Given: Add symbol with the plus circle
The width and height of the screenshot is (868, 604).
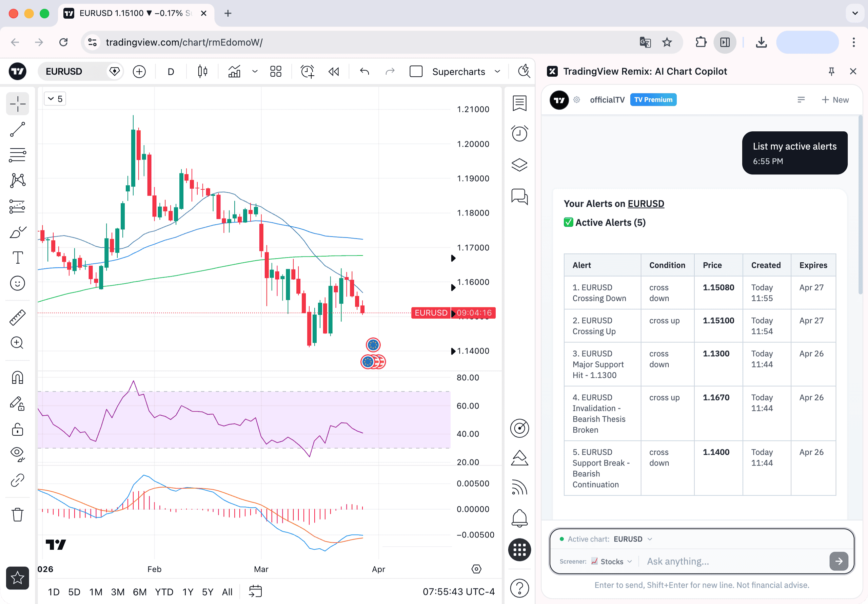Looking at the screenshot, I should tap(139, 72).
